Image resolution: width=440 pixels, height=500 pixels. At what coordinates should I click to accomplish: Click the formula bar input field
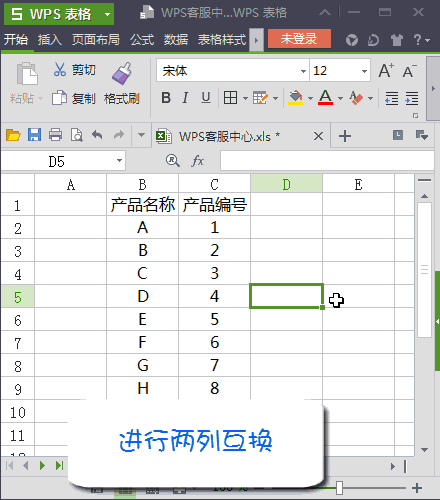[x=327, y=161]
